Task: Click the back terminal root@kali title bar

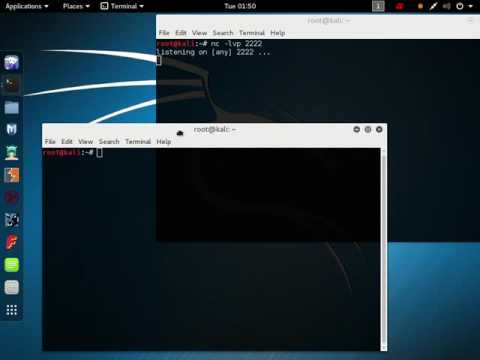Action: pos(328,21)
